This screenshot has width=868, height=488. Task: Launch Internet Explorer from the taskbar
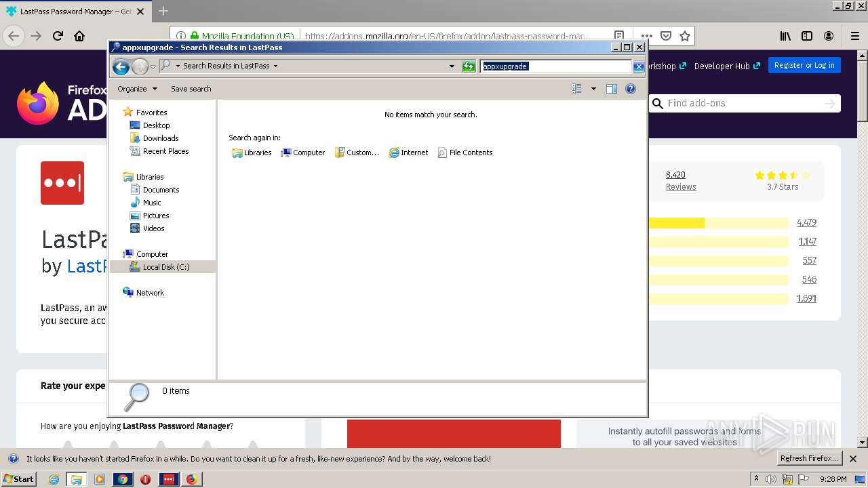[54, 479]
